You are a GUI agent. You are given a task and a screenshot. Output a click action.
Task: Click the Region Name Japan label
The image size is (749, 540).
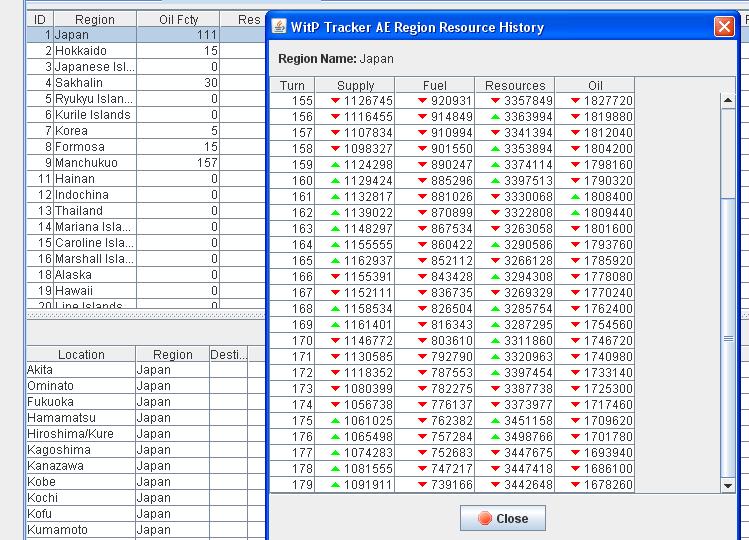click(x=336, y=59)
